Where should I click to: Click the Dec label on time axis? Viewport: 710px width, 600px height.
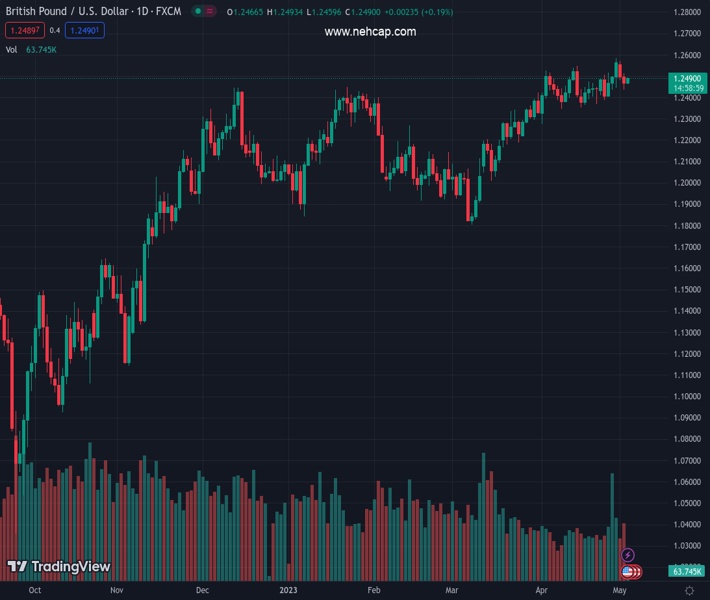click(x=204, y=591)
